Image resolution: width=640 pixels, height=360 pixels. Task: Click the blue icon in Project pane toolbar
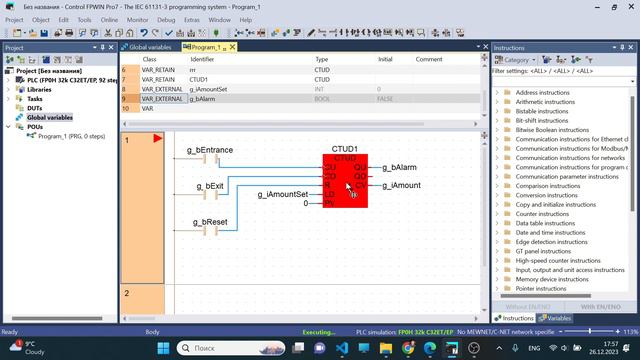pyautogui.click(x=46, y=60)
